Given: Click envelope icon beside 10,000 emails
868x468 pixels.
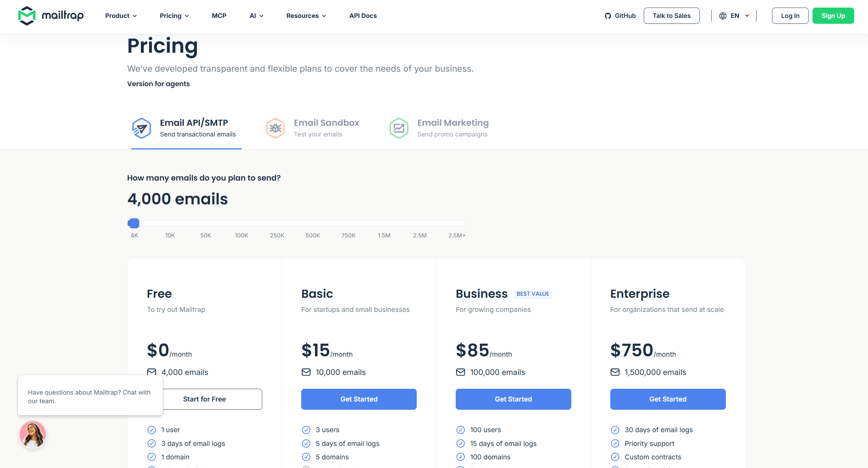Looking at the screenshot, I should tap(306, 372).
